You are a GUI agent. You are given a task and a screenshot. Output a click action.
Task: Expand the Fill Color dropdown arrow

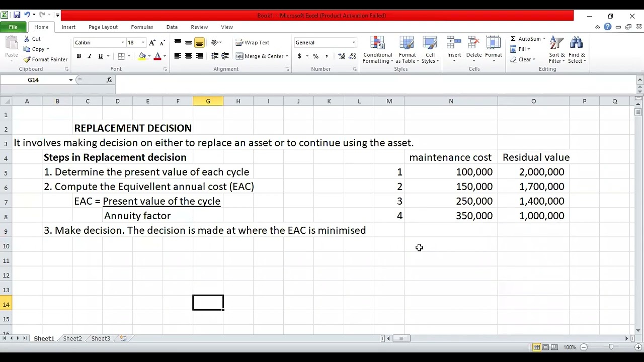[x=149, y=56]
